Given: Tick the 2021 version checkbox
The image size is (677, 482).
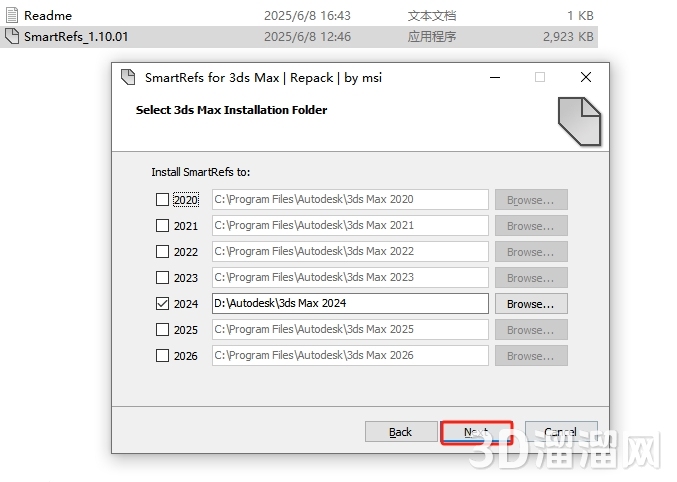Looking at the screenshot, I should (x=162, y=225).
